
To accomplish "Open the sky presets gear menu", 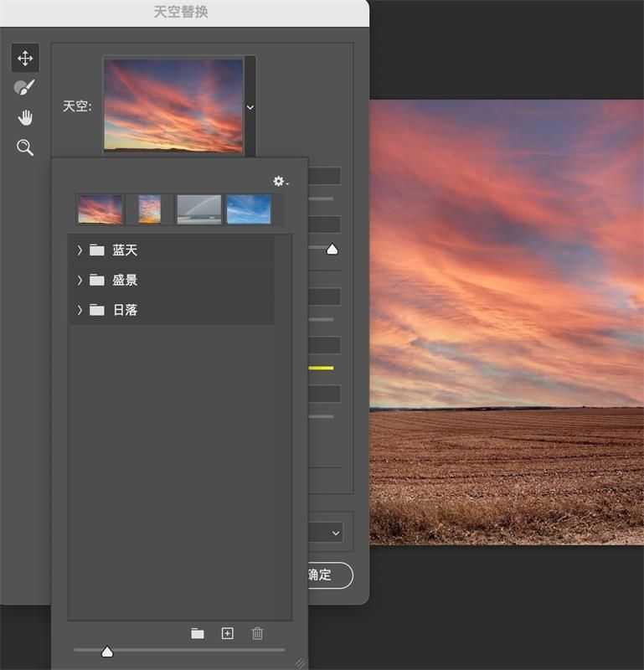I will pyautogui.click(x=281, y=181).
